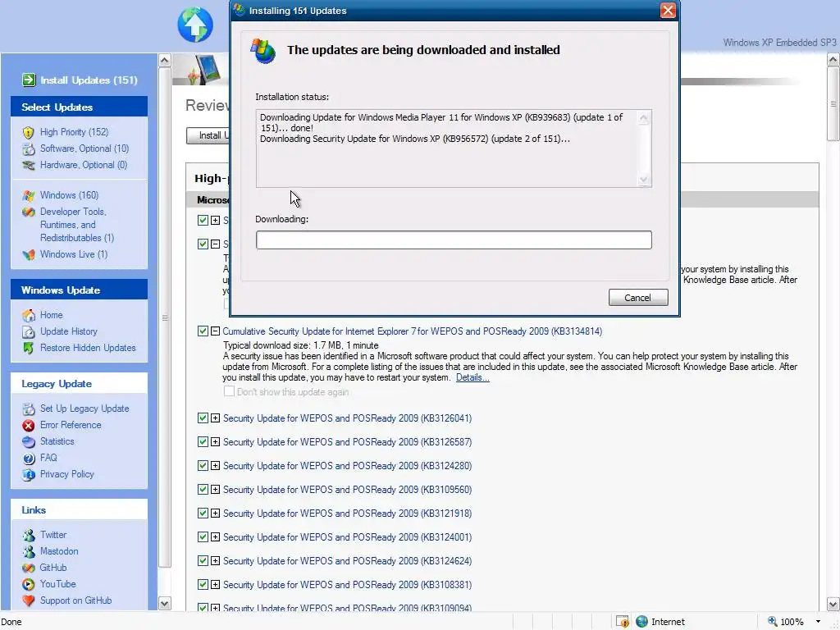Viewport: 840px width, 630px height.
Task: Click the Internet zone globe in status bar
Action: tap(641, 622)
